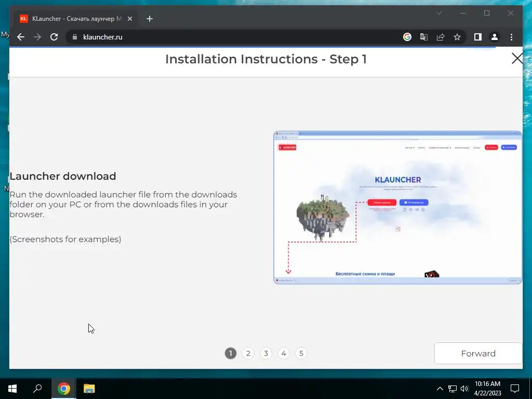Click the forward navigation arrow in Chrome
532x399 pixels.
tap(37, 37)
